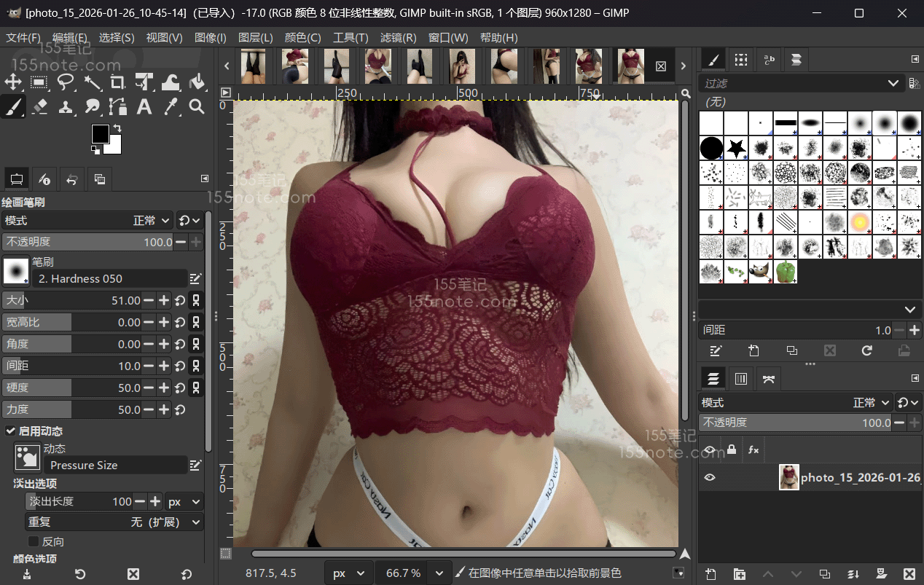
Task: Click the black foreground color swatch
Action: [x=100, y=133]
